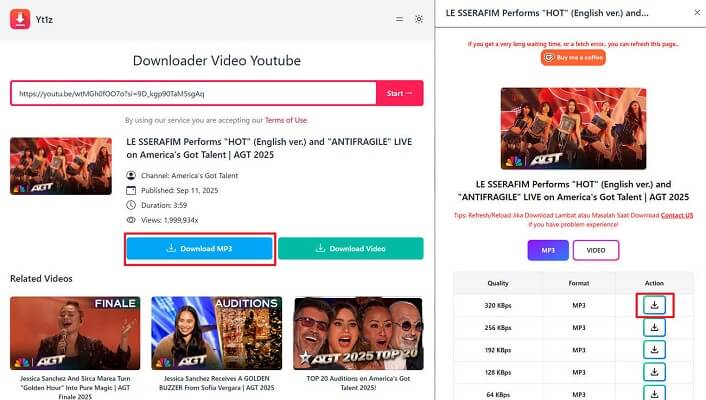Click the Yt1z logo icon
Viewport: 706px width, 400px height.
click(x=20, y=19)
